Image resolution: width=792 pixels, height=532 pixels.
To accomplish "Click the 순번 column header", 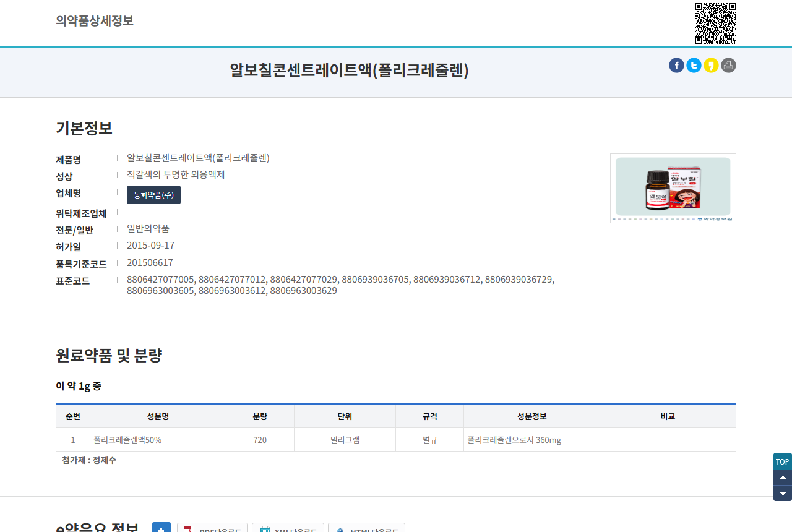I will tap(73, 416).
